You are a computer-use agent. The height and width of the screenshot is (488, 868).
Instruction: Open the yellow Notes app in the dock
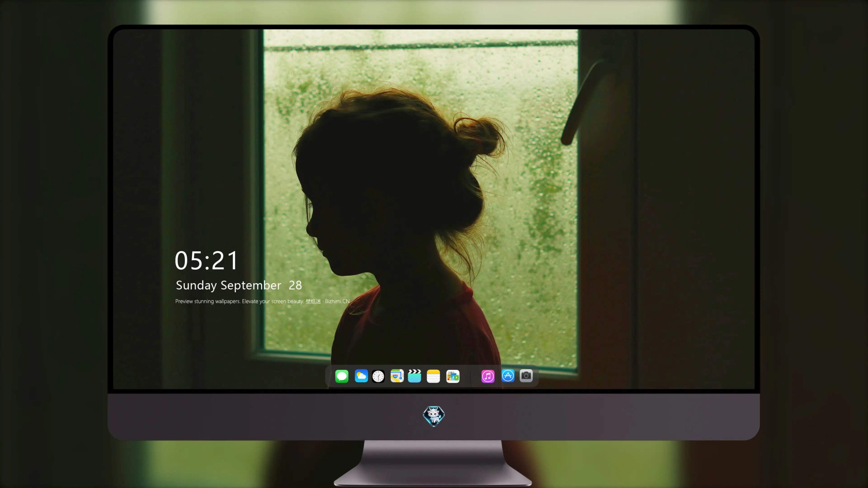tap(433, 376)
